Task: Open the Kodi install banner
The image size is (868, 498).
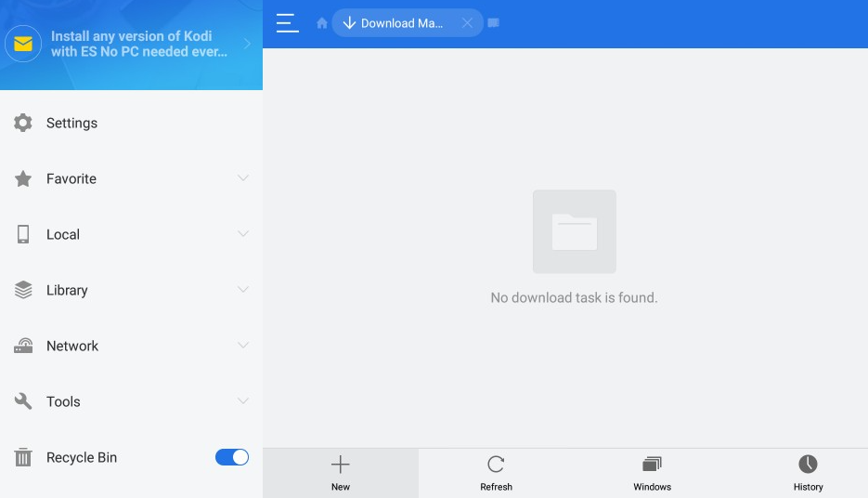Action: coord(139,44)
